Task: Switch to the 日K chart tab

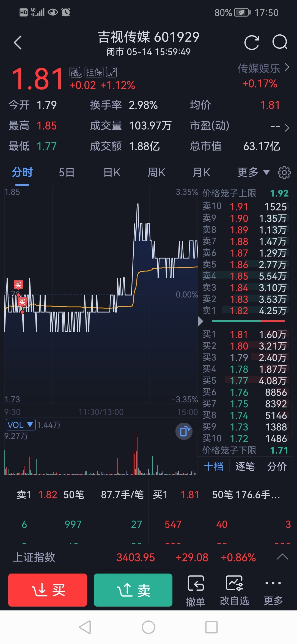Action: coord(112,173)
